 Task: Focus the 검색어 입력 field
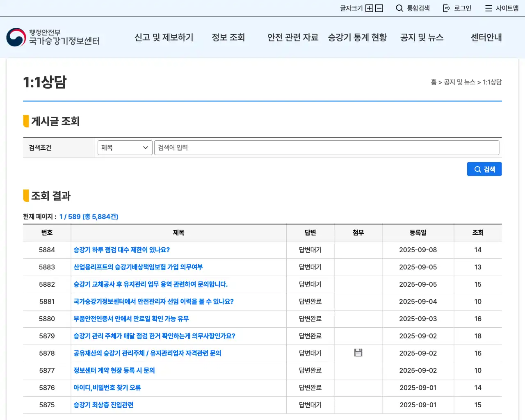pos(326,148)
